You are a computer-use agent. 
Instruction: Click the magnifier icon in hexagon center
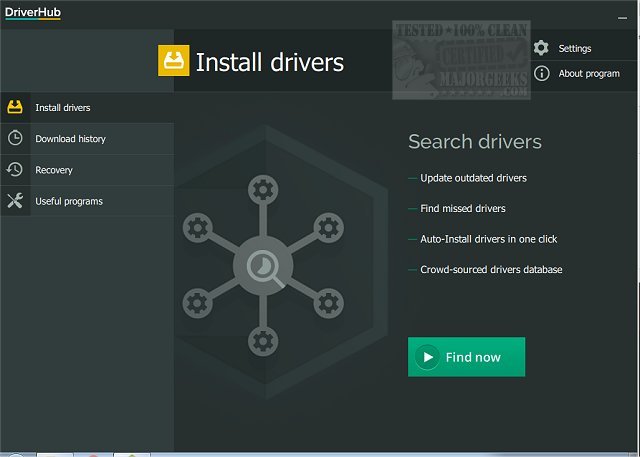click(x=262, y=266)
